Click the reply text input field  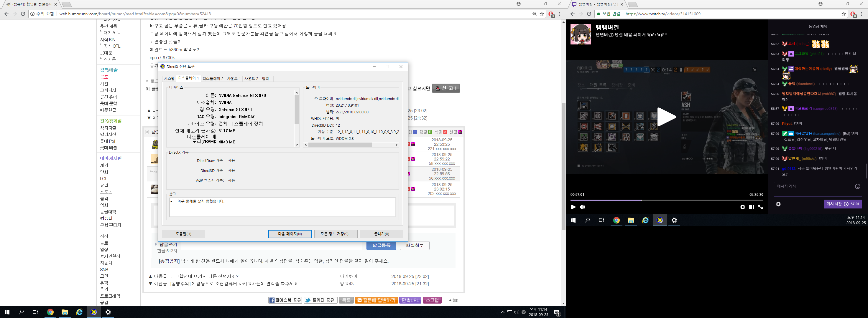pos(272,245)
